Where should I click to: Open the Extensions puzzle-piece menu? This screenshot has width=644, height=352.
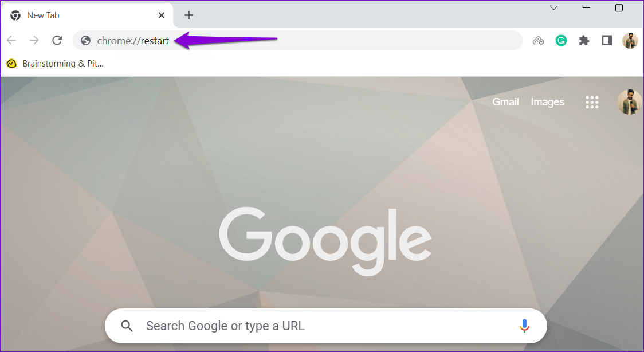coord(584,40)
